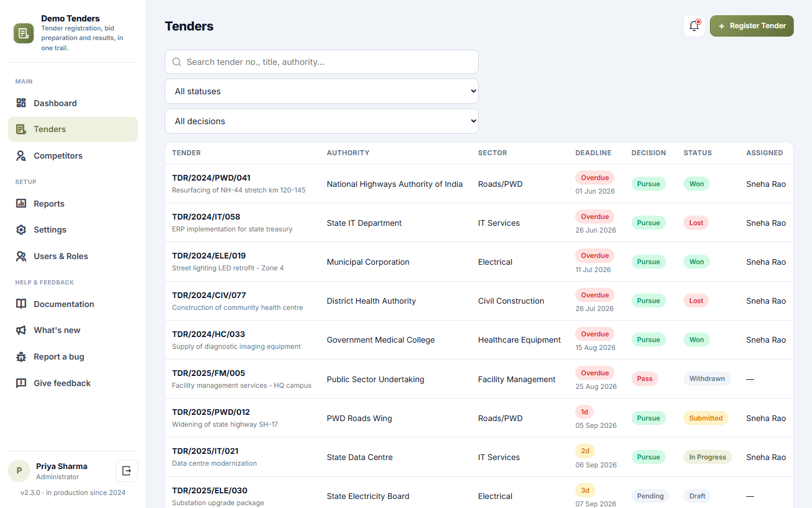This screenshot has width=812, height=508.
Task: Click the Users & Roles icon
Action: (x=21, y=256)
